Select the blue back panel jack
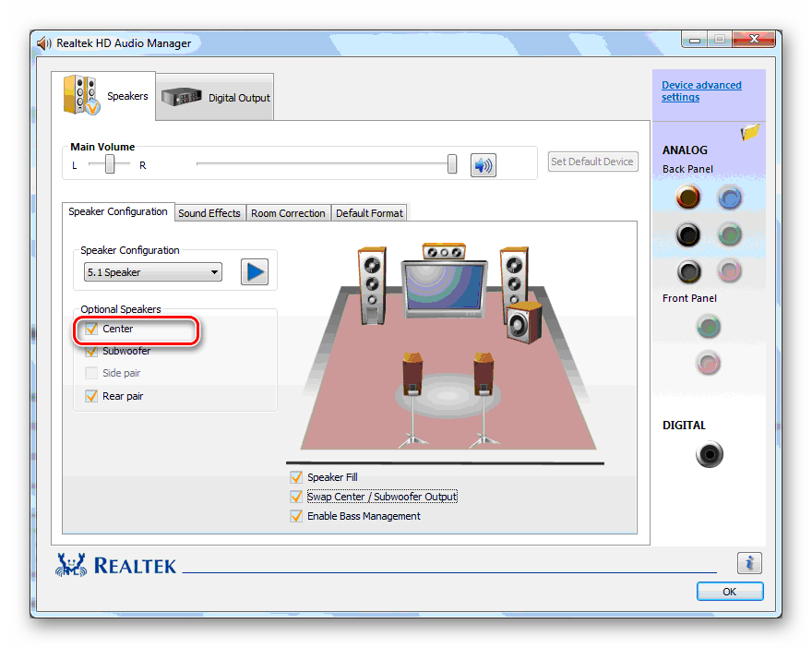The height and width of the screenshot is (648, 812). (x=730, y=197)
